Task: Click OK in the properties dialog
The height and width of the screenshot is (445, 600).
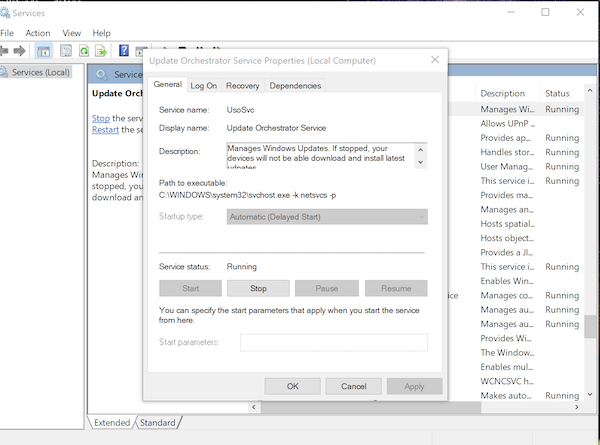Action: tap(293, 386)
